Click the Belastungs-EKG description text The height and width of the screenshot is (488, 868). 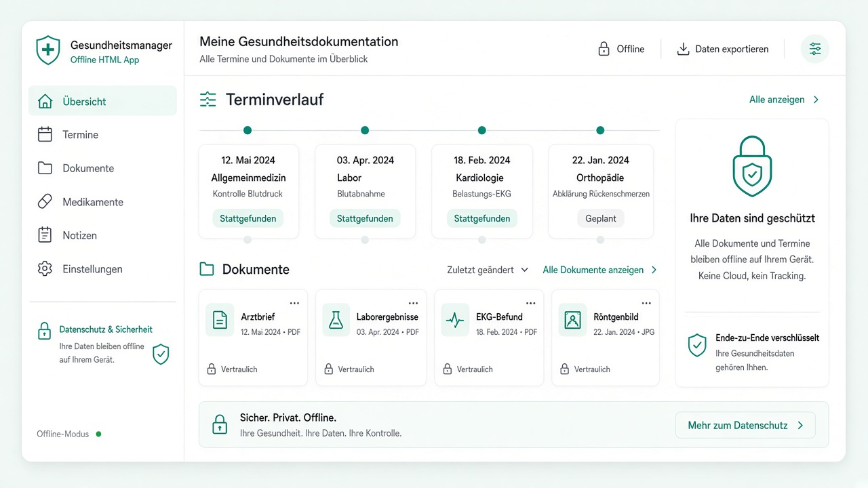click(x=482, y=194)
